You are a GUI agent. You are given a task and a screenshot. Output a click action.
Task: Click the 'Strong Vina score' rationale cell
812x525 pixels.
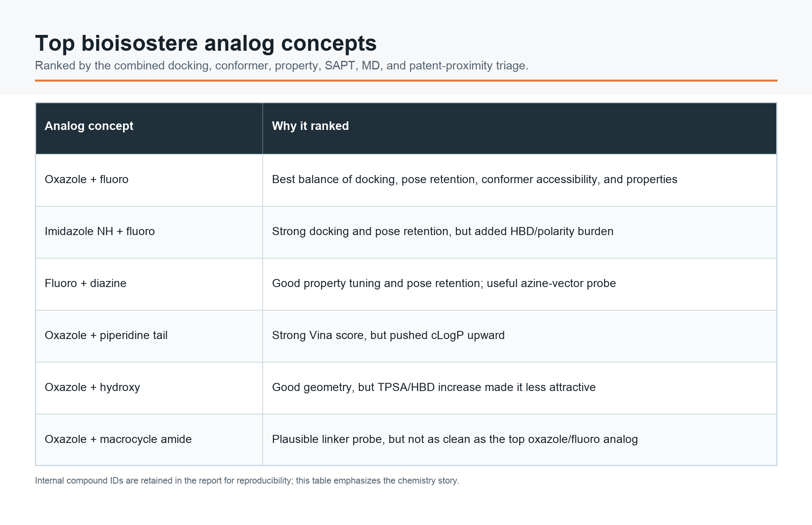pyautogui.click(x=520, y=336)
